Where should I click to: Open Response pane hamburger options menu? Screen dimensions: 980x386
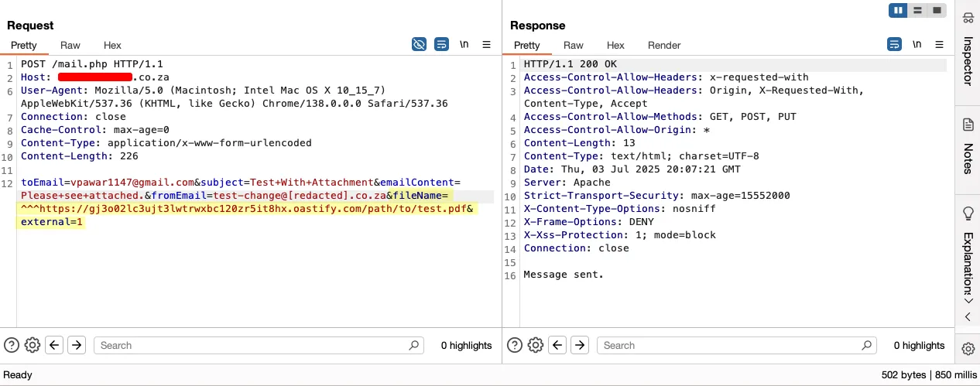[940, 45]
